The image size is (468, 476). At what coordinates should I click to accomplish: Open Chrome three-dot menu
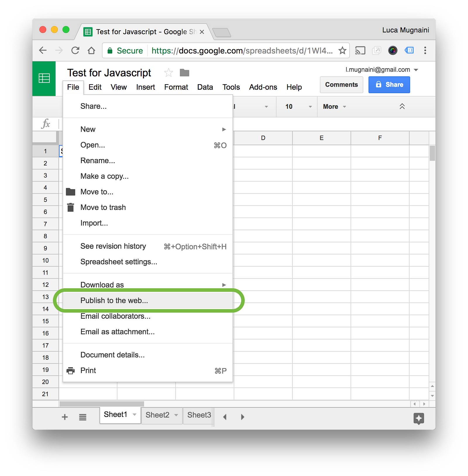point(425,51)
